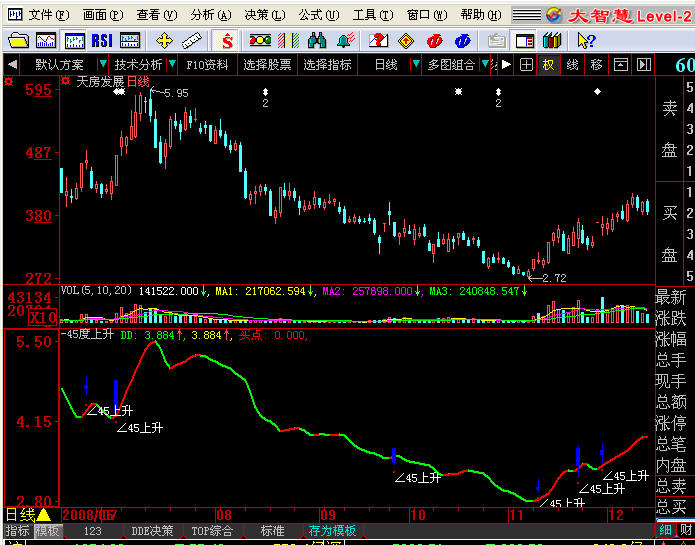This screenshot has width=695, height=545.
Task: Click the red circular D icon
Action: pyautogui.click(x=435, y=41)
